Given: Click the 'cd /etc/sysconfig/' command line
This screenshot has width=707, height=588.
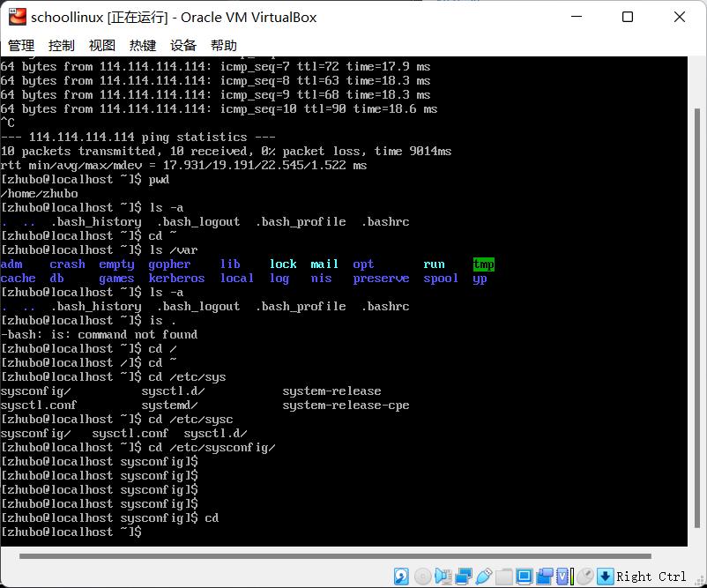Looking at the screenshot, I should tap(138, 448).
